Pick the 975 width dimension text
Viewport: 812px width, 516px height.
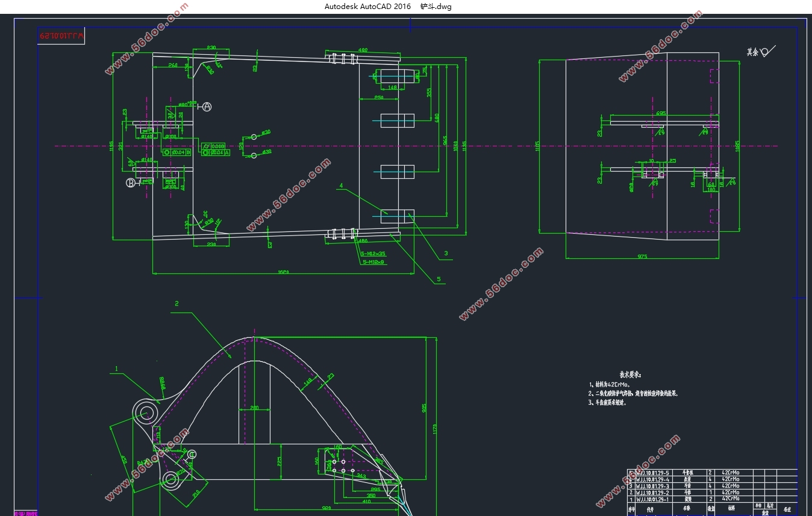pos(642,256)
